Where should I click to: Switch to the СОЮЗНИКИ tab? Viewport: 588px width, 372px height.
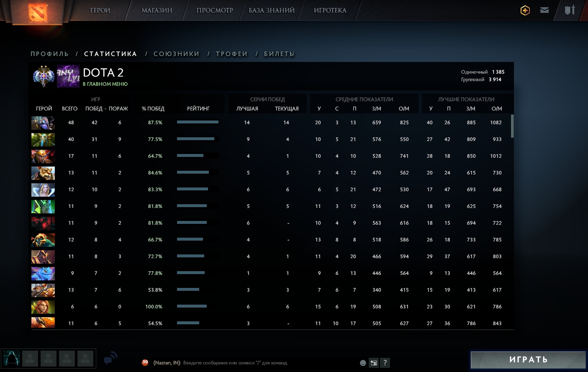(x=177, y=54)
